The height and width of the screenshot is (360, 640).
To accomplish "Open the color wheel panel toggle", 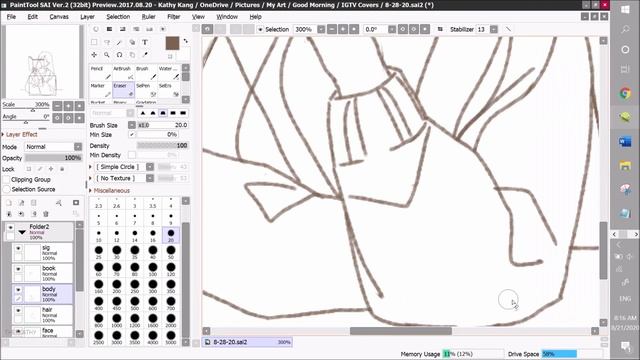I will tap(96, 29).
